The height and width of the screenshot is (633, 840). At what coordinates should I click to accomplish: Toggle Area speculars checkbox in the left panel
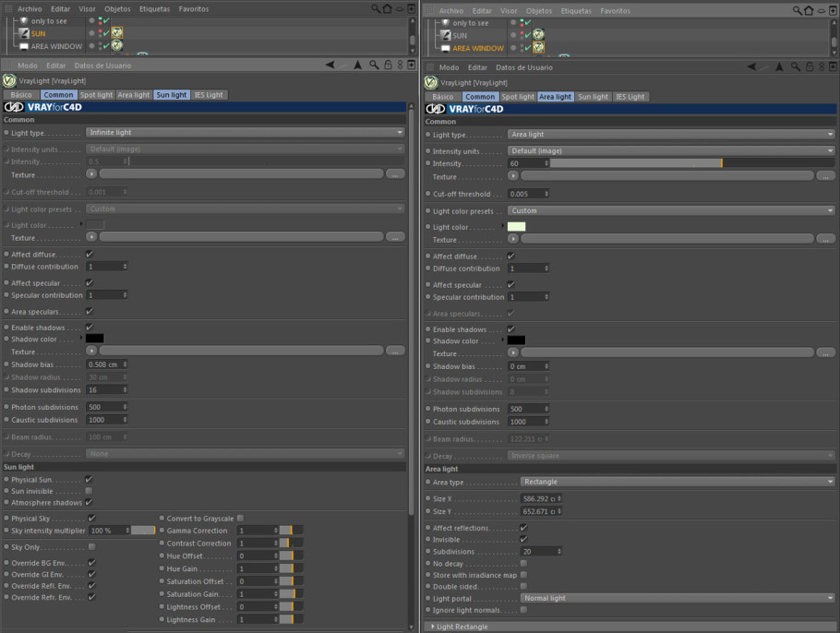[90, 311]
